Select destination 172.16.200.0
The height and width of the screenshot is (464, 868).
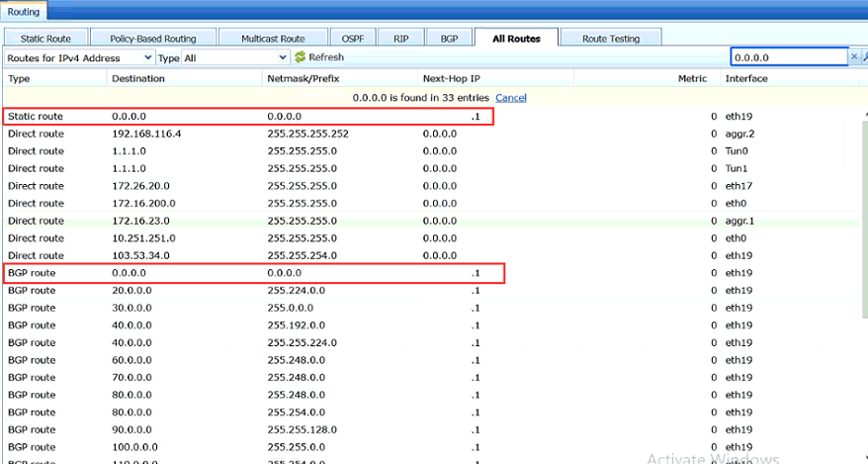click(143, 203)
